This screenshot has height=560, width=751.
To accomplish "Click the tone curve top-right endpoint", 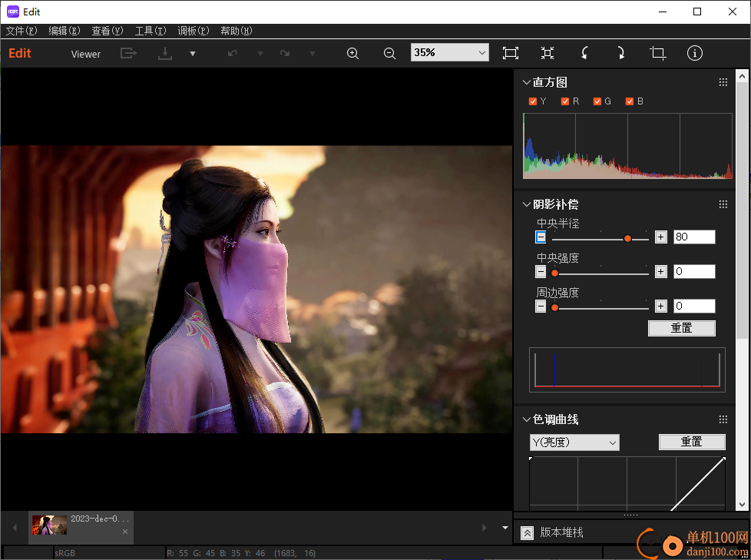I will point(723,459).
